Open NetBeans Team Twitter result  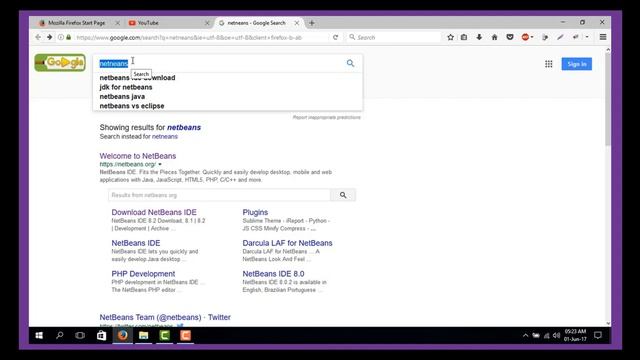(x=165, y=317)
